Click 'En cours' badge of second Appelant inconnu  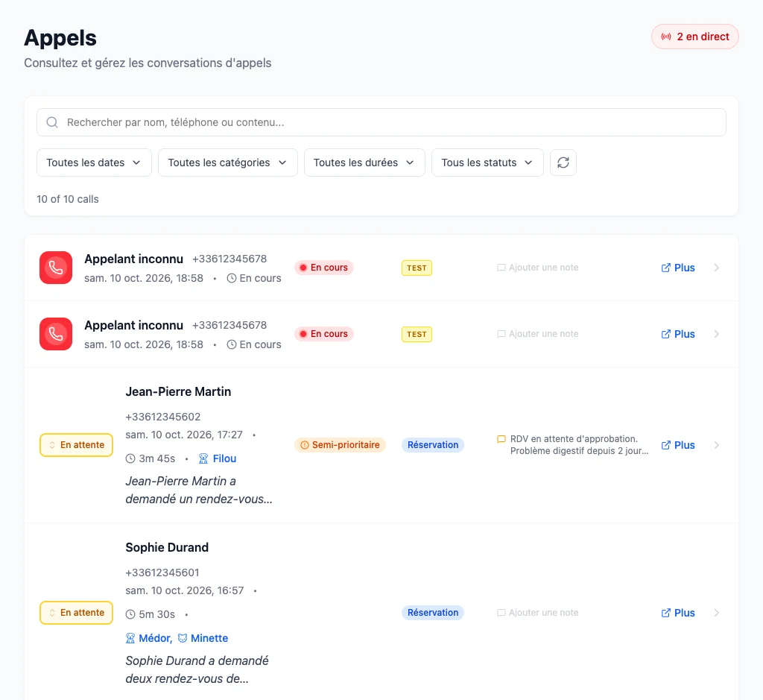pyautogui.click(x=323, y=334)
